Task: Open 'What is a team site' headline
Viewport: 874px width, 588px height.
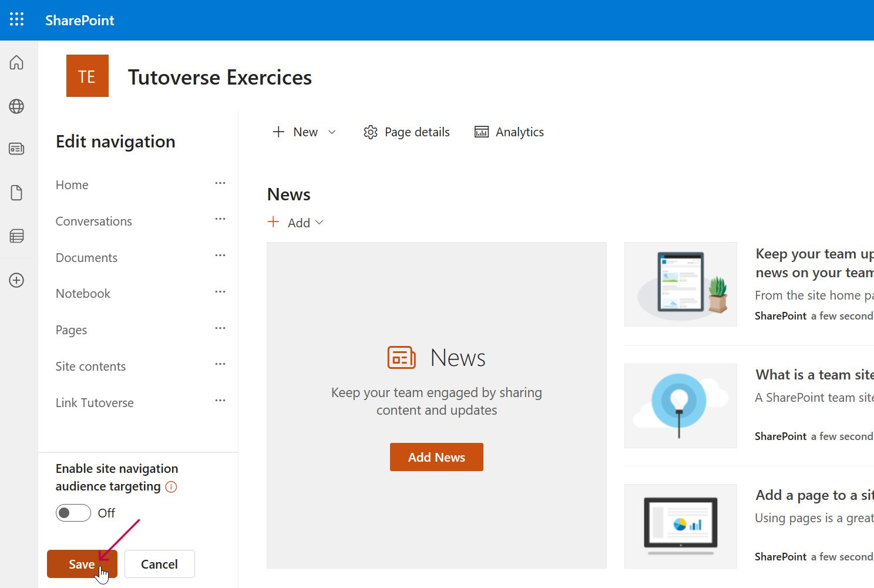Action: [815, 375]
